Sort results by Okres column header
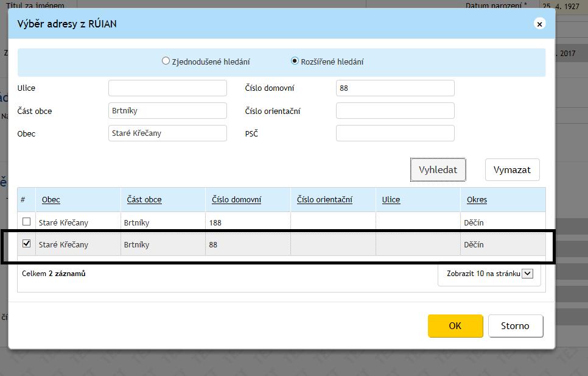 (x=477, y=200)
